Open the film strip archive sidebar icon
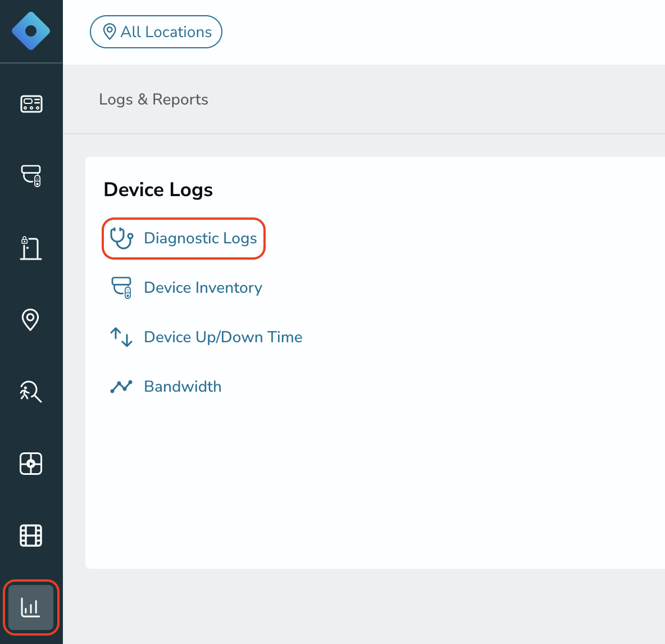The width and height of the screenshot is (665, 644). coord(31,536)
